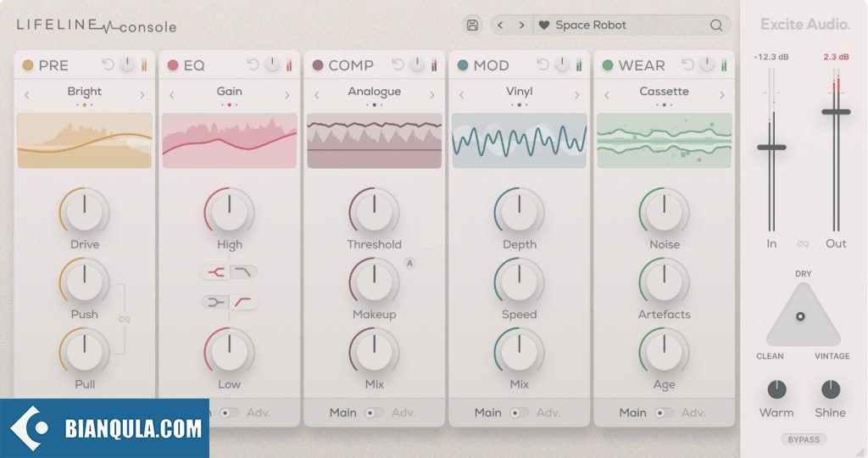Select next MOD mode after Vinyl

coord(577,95)
